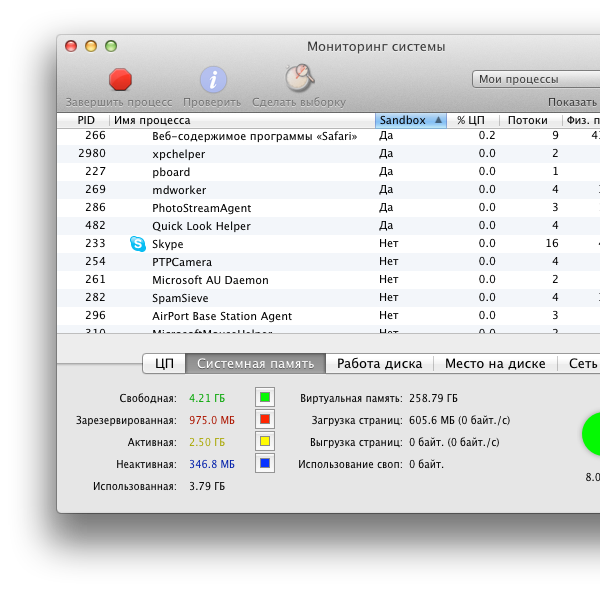Switch to the Место на диске tab
Screen dimensions: 600x592
tap(495, 364)
